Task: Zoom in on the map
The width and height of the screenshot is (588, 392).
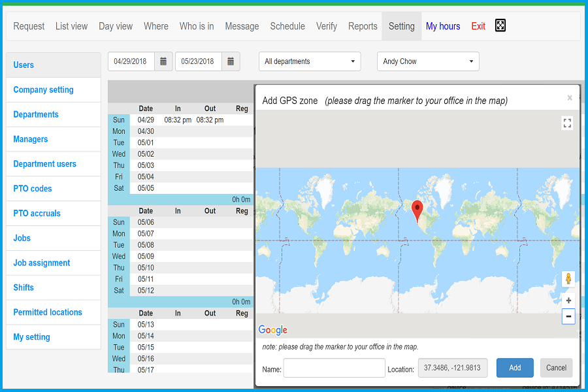Action: point(568,301)
